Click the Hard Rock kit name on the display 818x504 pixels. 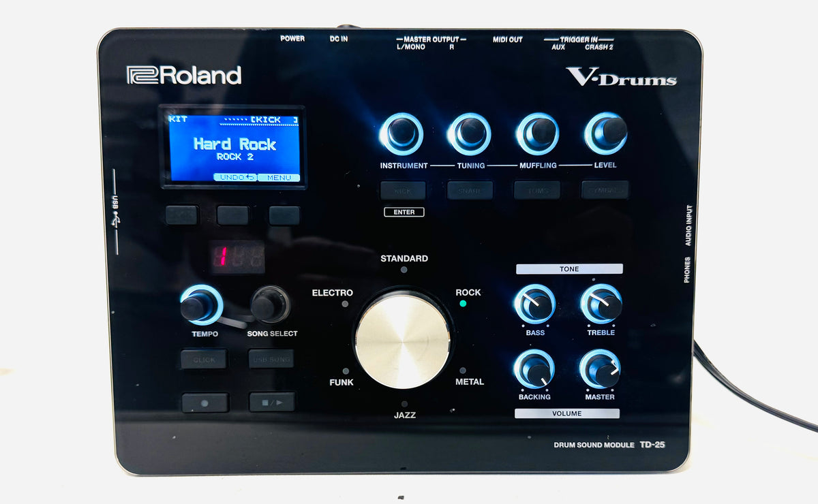[234, 144]
